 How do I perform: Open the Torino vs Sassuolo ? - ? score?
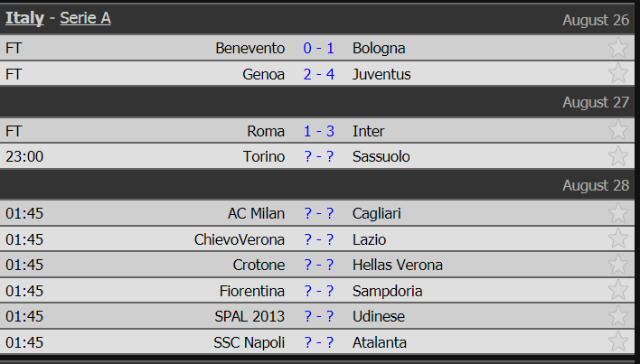point(319,156)
